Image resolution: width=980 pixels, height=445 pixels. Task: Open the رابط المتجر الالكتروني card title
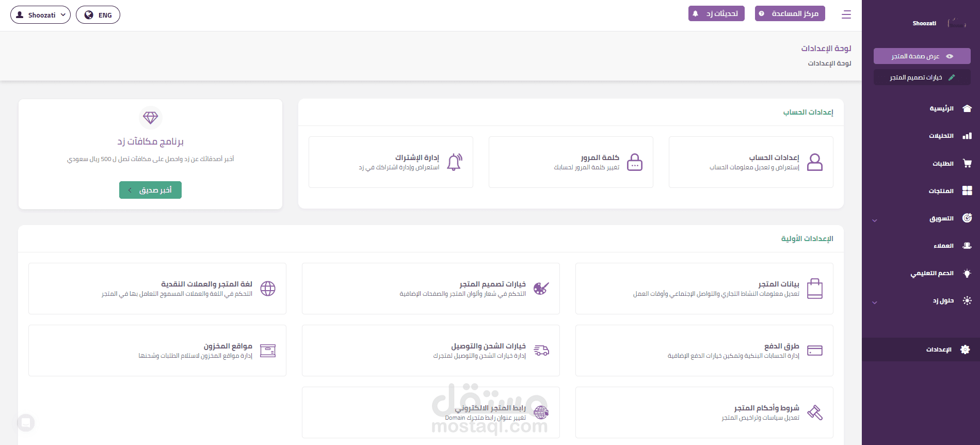pos(490,408)
